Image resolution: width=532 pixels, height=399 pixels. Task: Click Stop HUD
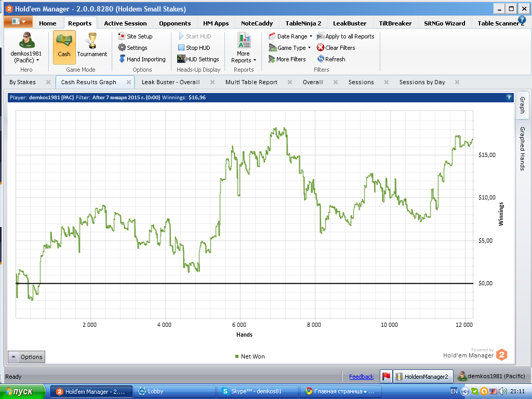click(194, 47)
